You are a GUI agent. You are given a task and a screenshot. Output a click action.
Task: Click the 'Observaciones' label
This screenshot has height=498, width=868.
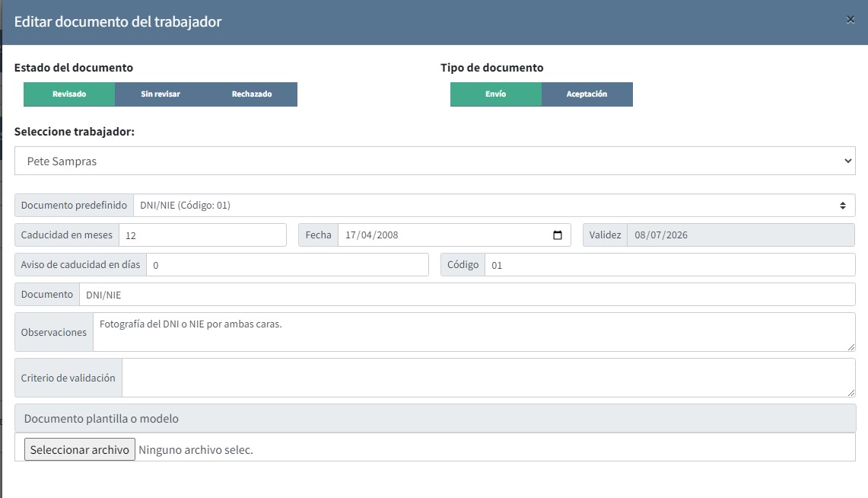[54, 332]
